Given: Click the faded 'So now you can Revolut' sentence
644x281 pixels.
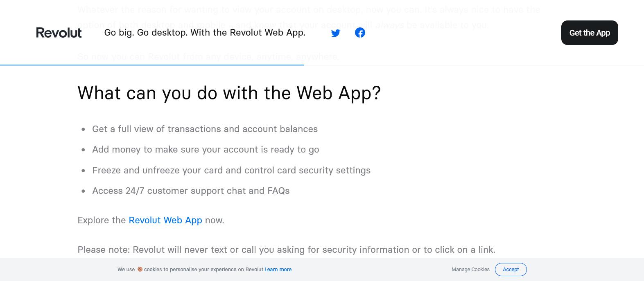Looking at the screenshot, I should [x=208, y=56].
